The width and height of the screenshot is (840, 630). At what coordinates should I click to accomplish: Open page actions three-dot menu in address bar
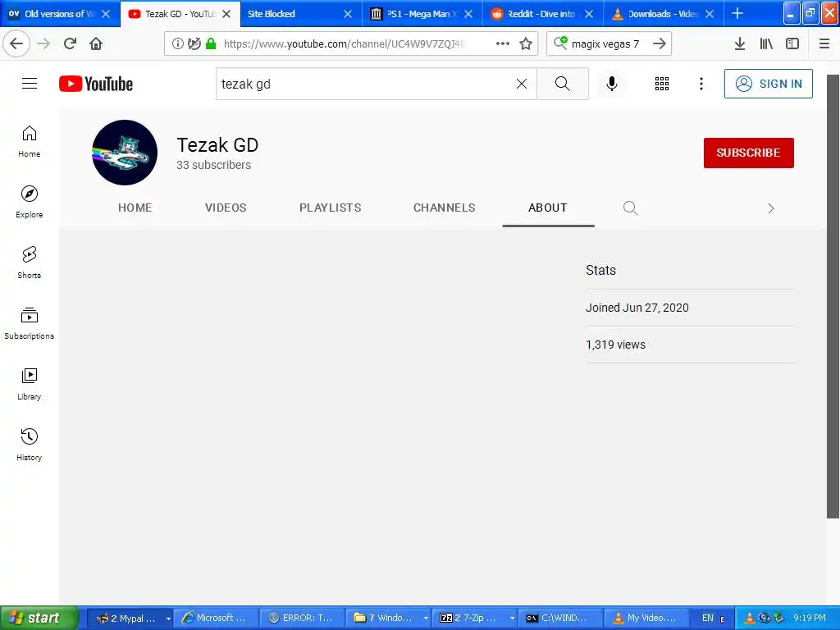(x=503, y=43)
